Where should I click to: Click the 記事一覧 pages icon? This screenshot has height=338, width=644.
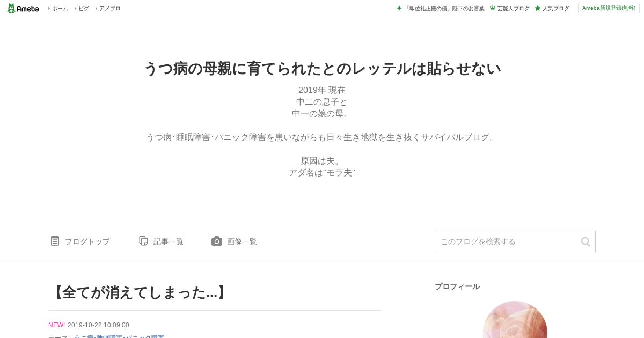pyautogui.click(x=143, y=241)
